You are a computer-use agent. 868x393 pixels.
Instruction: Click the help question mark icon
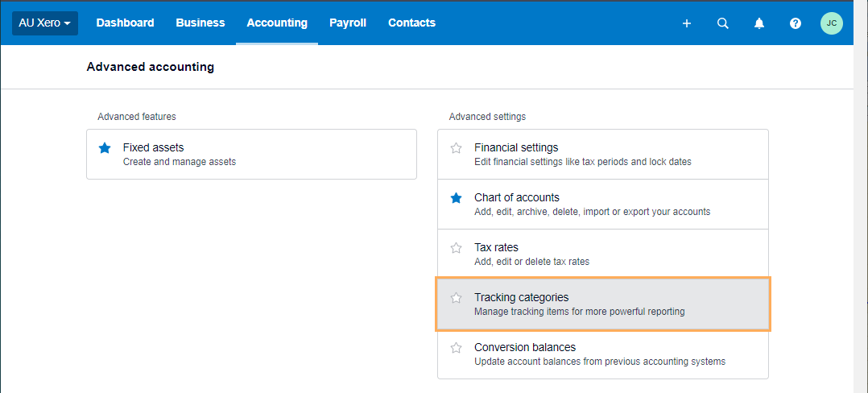pyautogui.click(x=796, y=23)
